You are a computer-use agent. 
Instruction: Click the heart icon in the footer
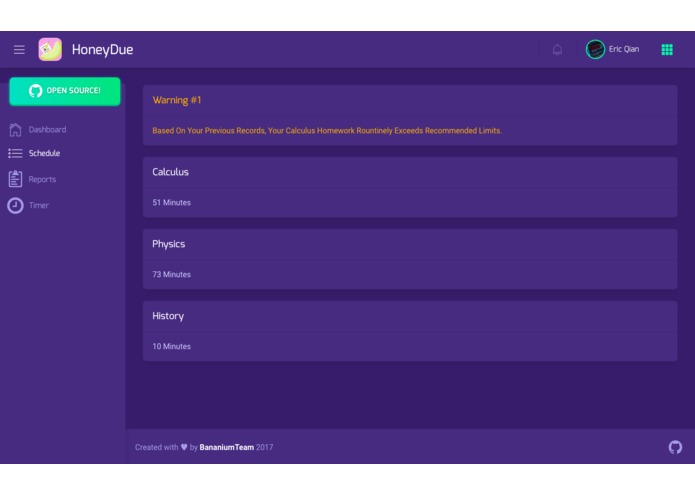click(x=184, y=447)
